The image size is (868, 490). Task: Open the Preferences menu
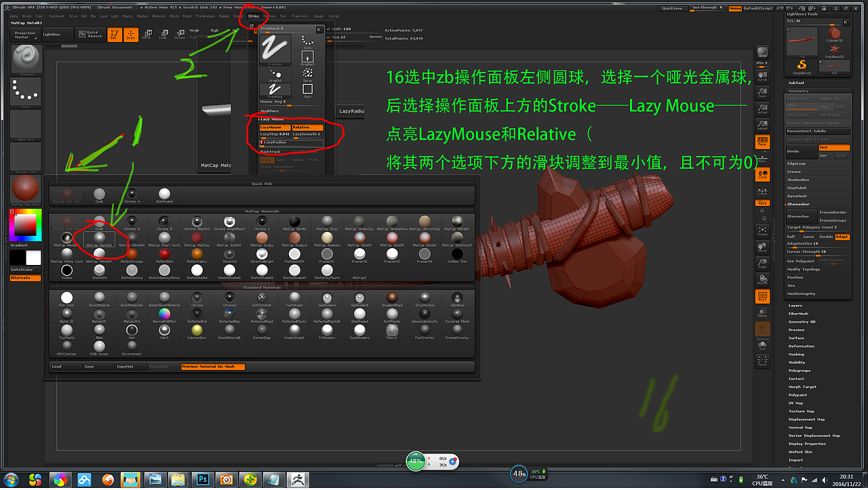coord(205,16)
